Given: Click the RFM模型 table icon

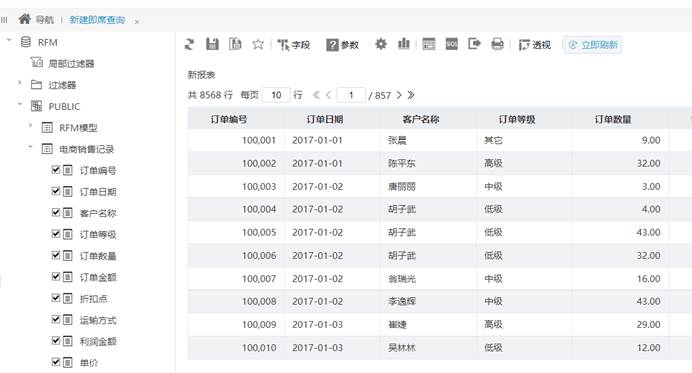Looking at the screenshot, I should [x=47, y=128].
